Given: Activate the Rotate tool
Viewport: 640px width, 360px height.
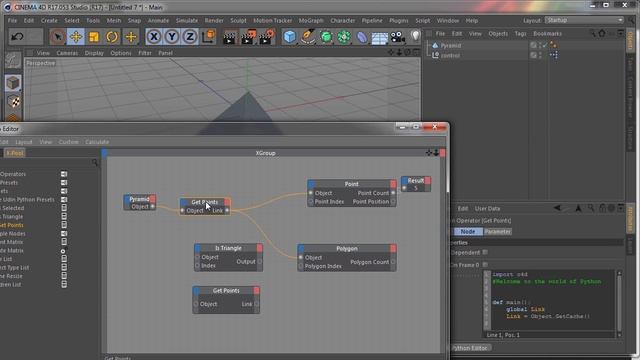Looking at the screenshot, I should click(x=112, y=37).
